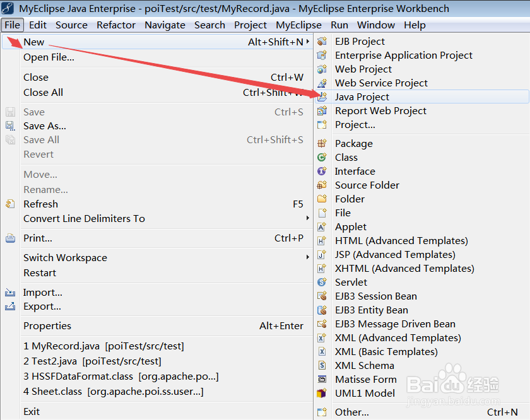Click the EJB3 Session Bean icon
Viewport: 530px width, 420px height.
322,296
